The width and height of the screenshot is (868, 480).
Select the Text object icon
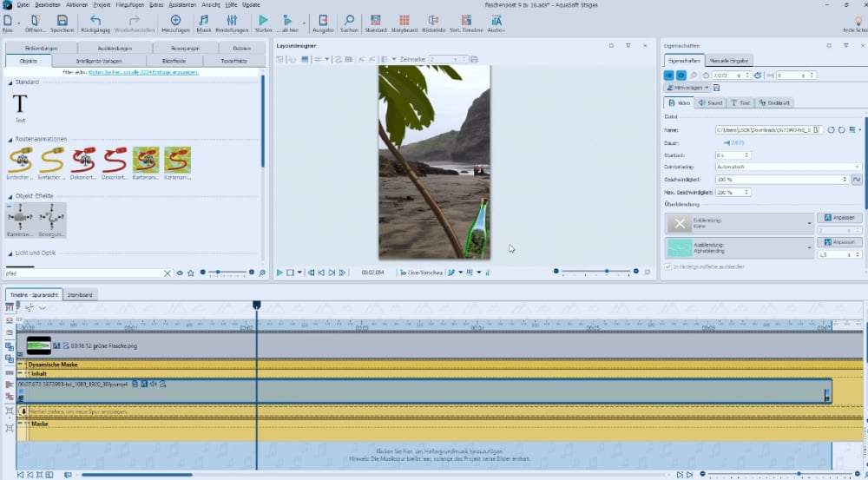(20, 104)
